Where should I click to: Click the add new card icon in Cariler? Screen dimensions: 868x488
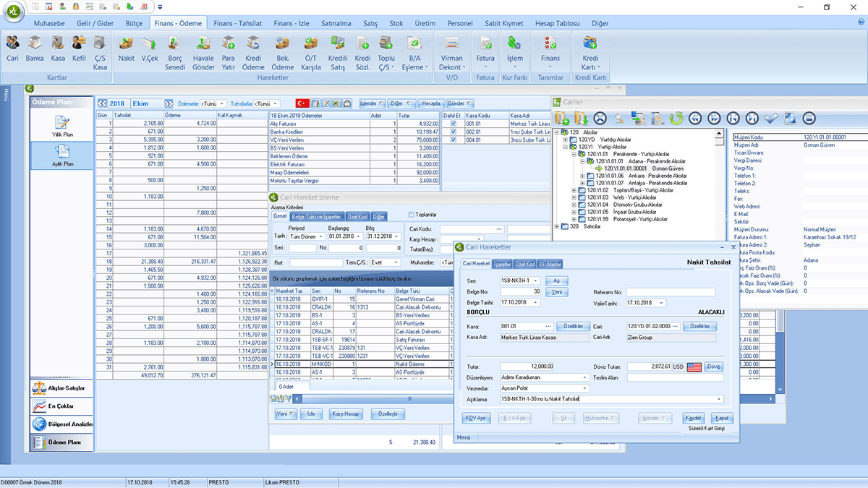[x=562, y=118]
